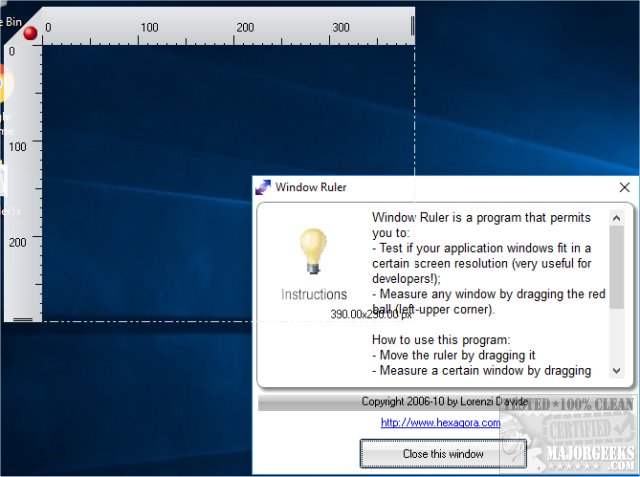Image resolution: width=640 pixels, height=477 pixels.
Task: Click the 100 mark on vertical ruler
Action: (18, 146)
